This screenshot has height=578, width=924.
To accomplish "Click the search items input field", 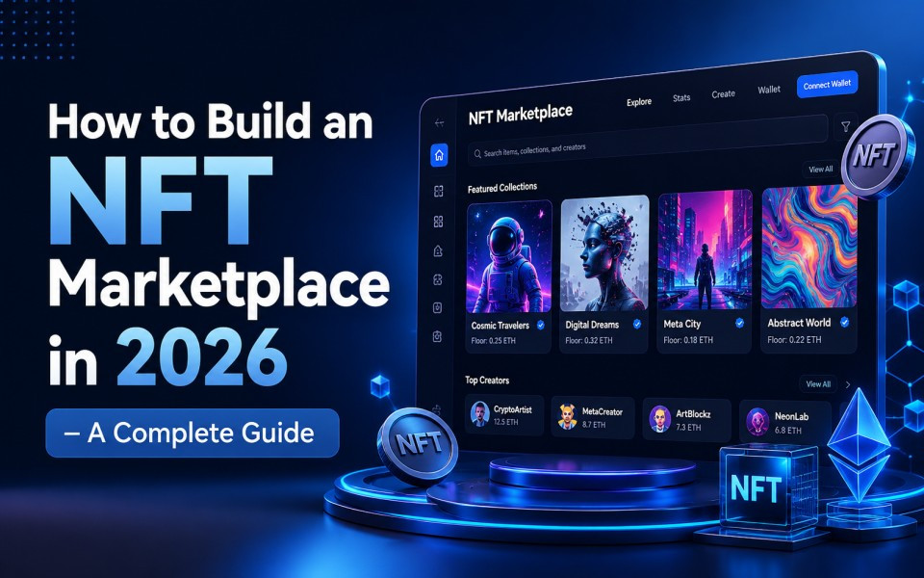I will (x=647, y=143).
